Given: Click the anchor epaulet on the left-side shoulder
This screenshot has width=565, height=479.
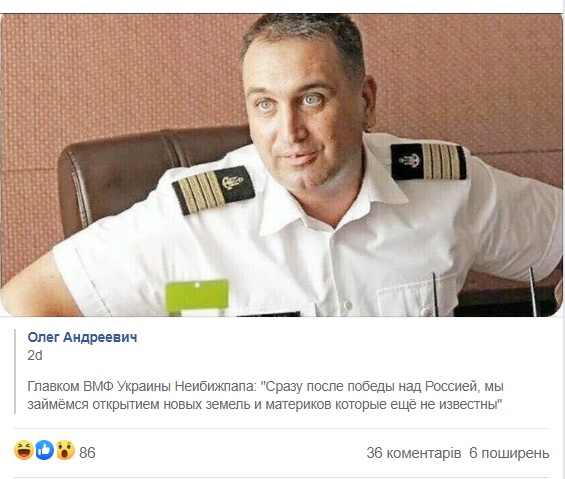Looking at the screenshot, I should click(x=214, y=190).
